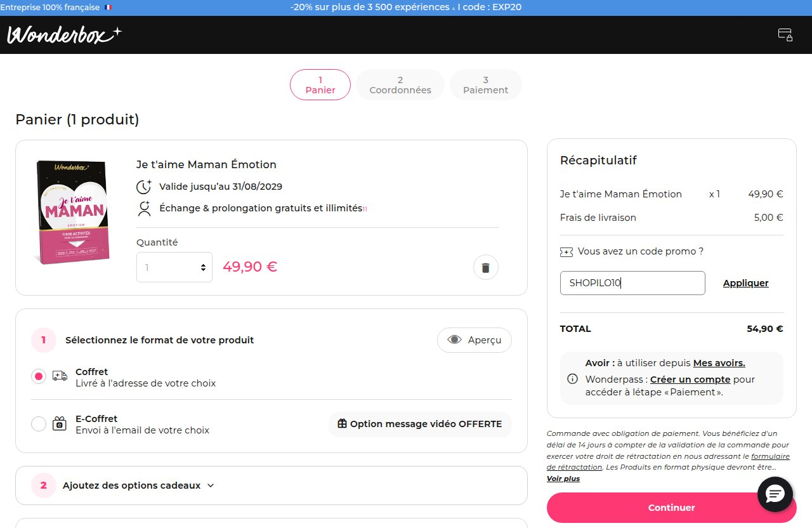Click Entreprise 100% française label
The height and width of the screenshot is (528, 812).
[x=51, y=8]
